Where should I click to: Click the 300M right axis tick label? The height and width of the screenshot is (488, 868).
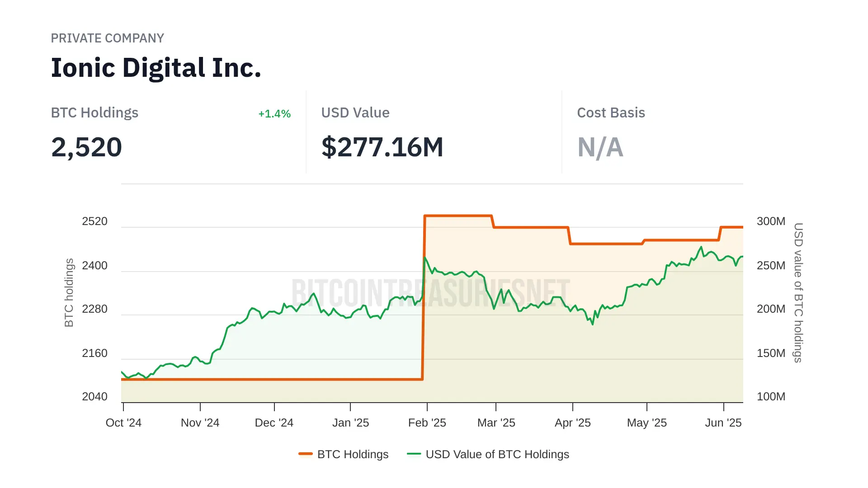[x=771, y=221]
